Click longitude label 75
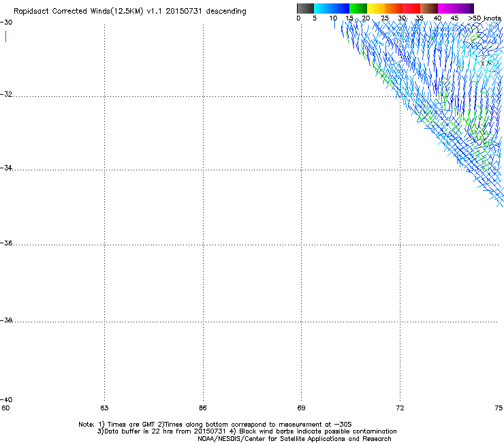This screenshot has width=504, height=443. pyautogui.click(x=499, y=408)
